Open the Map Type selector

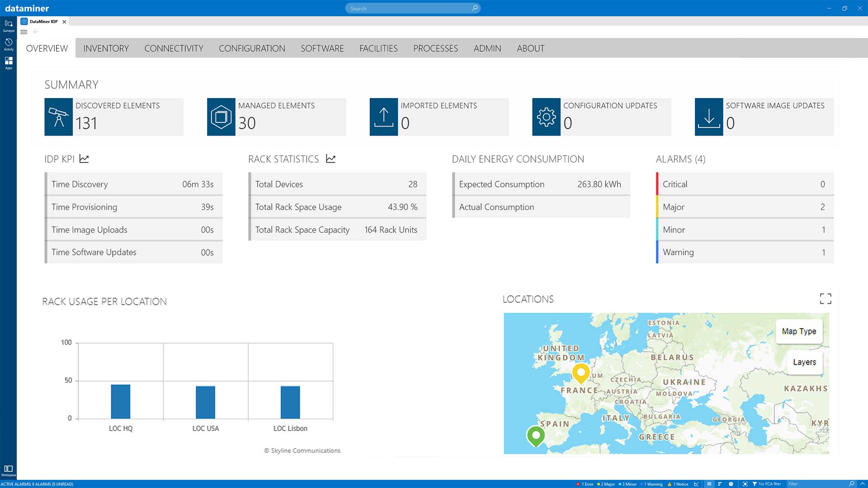(799, 331)
